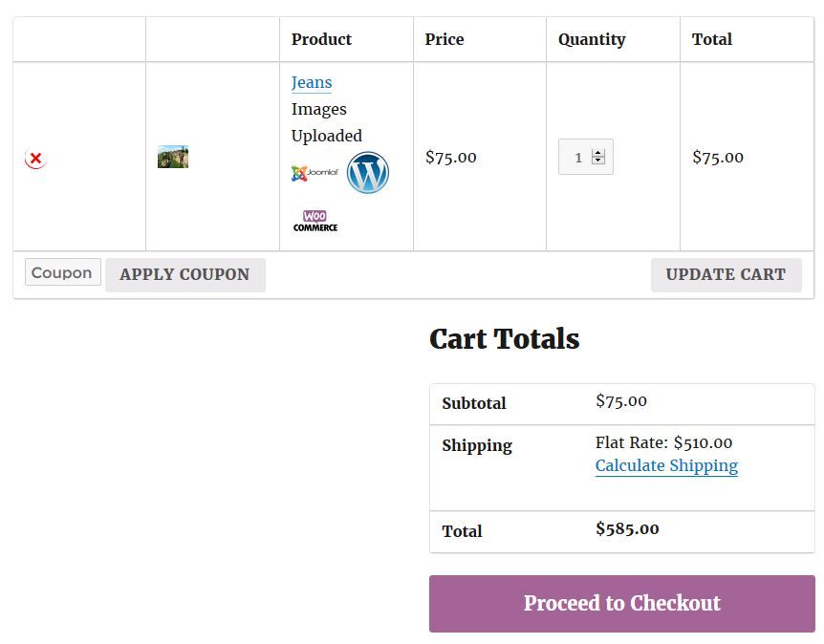Click the WooCommerce uploaded image logo
Viewport: 824px width, 644px height.
pos(315,221)
